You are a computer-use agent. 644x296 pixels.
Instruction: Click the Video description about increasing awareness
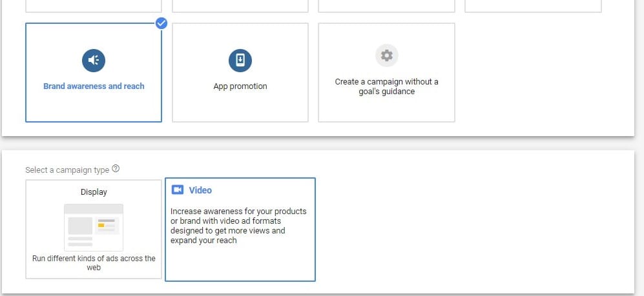(x=238, y=226)
